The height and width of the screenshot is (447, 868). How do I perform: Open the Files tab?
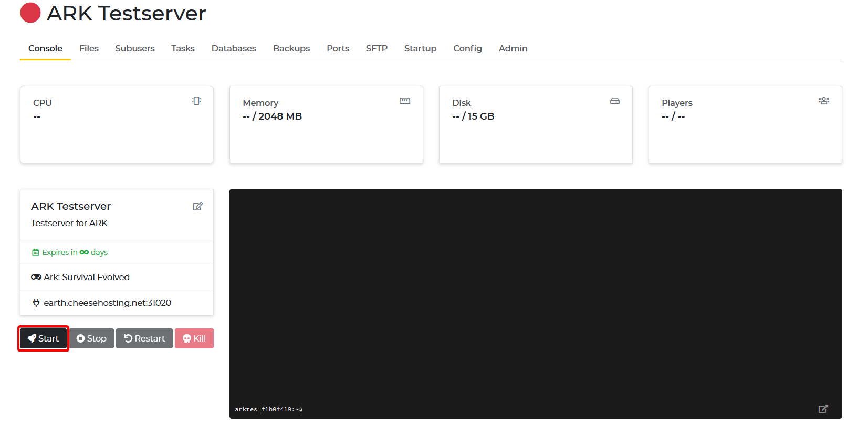[x=89, y=48]
